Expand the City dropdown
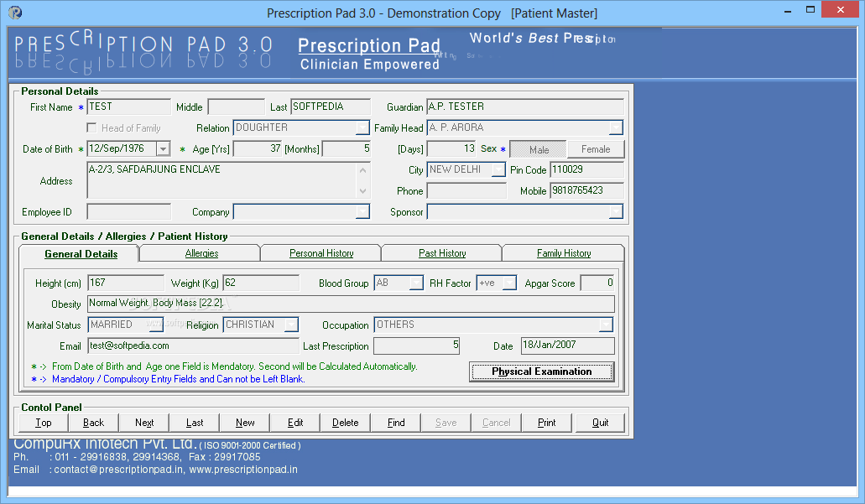Image resolution: width=865 pixels, height=504 pixels. point(498,170)
